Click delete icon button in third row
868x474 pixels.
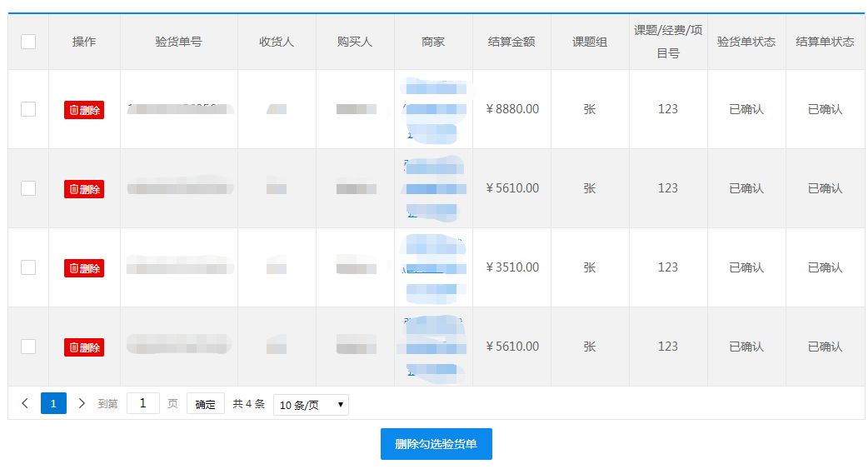tap(84, 268)
